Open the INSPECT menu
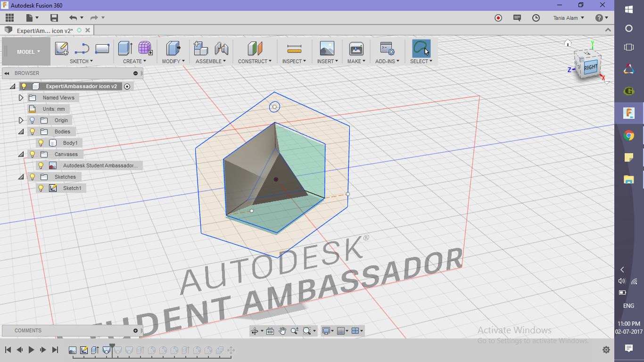Viewport: 644px width, 362px height. tap(294, 61)
